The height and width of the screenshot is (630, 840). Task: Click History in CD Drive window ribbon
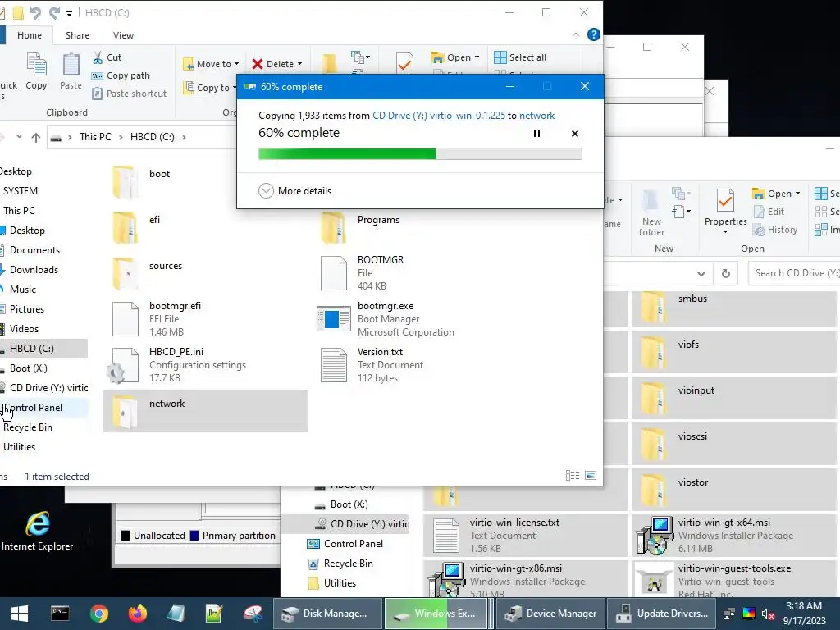pos(775,231)
